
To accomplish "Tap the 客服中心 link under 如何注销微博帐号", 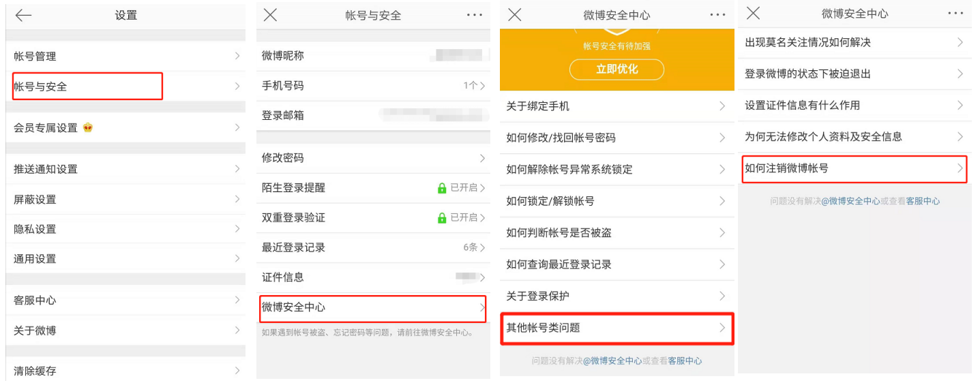I will pyautogui.click(x=923, y=202).
